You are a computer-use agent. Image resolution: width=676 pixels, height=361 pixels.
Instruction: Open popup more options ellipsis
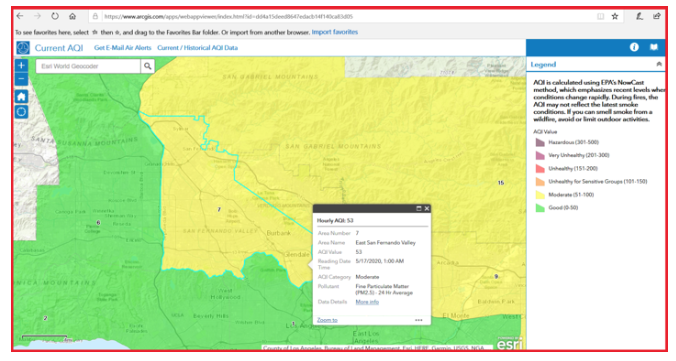coord(418,320)
